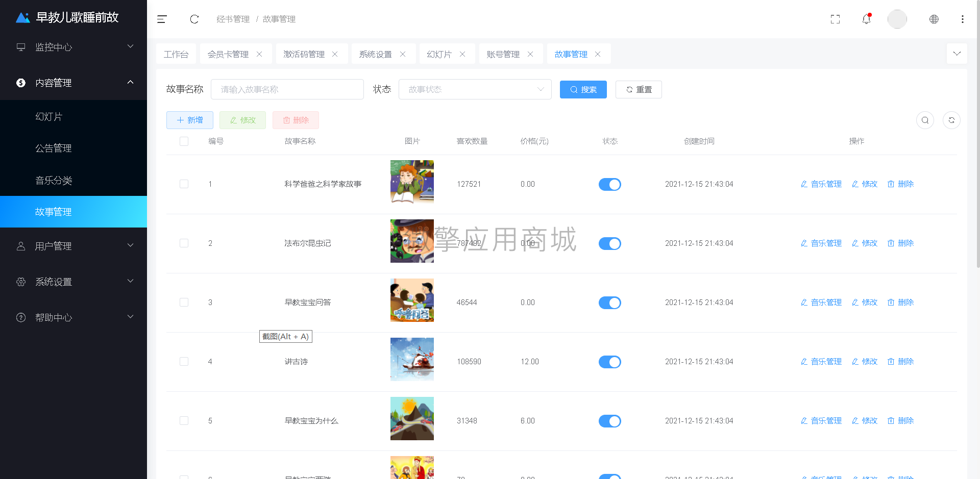Expand the 监控中心 sidebar menu
The image size is (980, 479).
pos(73,47)
